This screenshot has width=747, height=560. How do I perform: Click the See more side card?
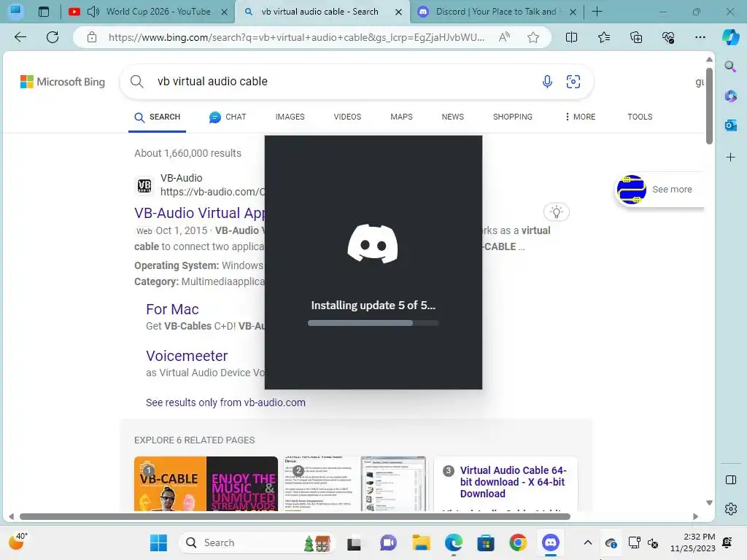[x=659, y=190]
